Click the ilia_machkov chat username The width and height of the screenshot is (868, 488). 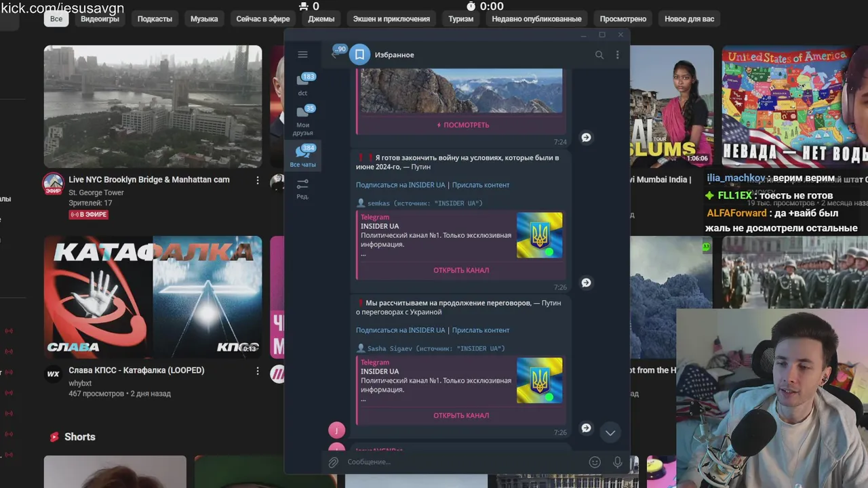[x=736, y=178]
